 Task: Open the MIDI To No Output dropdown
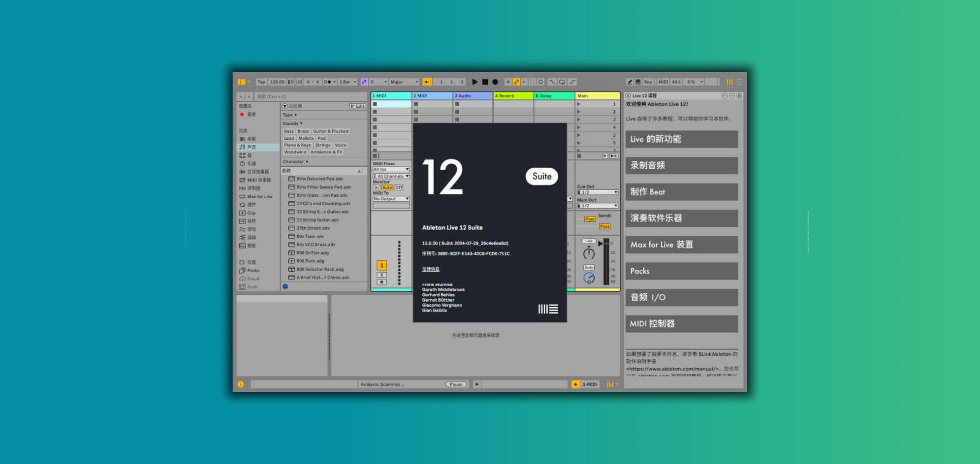tap(391, 199)
